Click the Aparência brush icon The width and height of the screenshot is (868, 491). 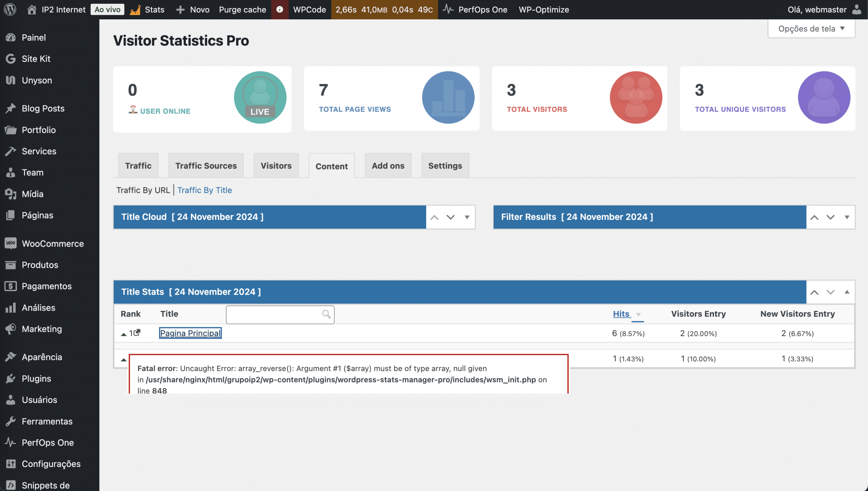tap(11, 357)
